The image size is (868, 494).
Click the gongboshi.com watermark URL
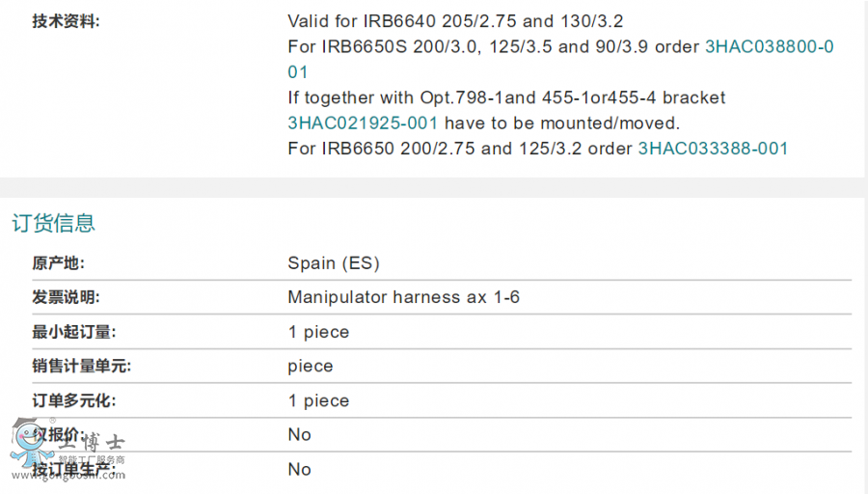tap(68, 477)
